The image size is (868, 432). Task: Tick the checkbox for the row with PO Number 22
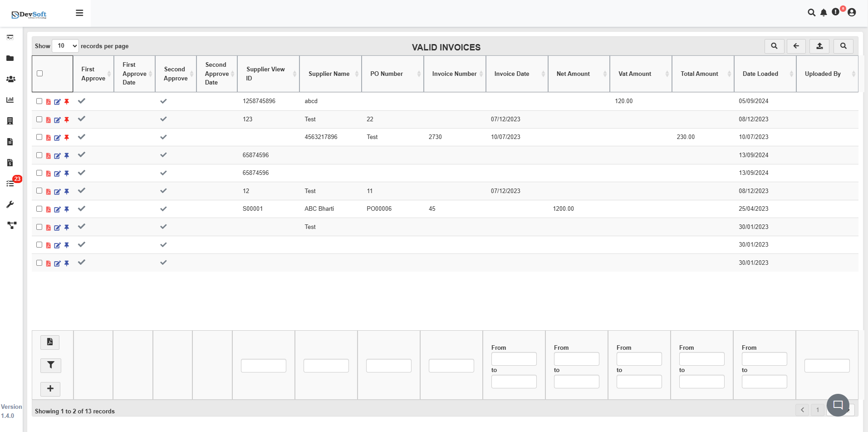tap(39, 119)
